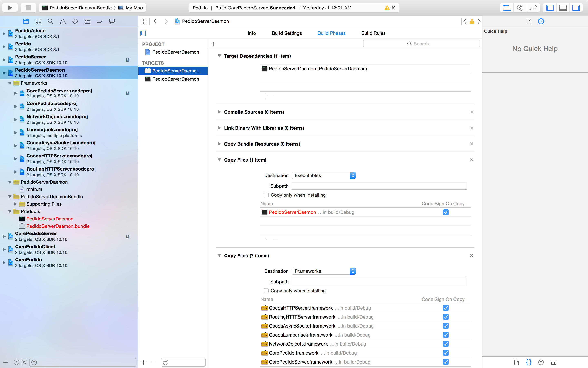This screenshot has width=588, height=368.
Task: Switch to the Build Settings tab
Action: tap(287, 33)
